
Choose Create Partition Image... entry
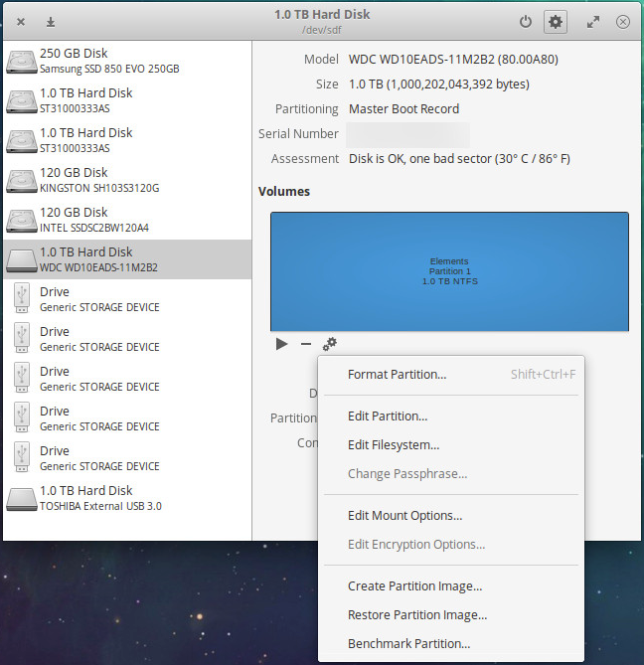451,586
